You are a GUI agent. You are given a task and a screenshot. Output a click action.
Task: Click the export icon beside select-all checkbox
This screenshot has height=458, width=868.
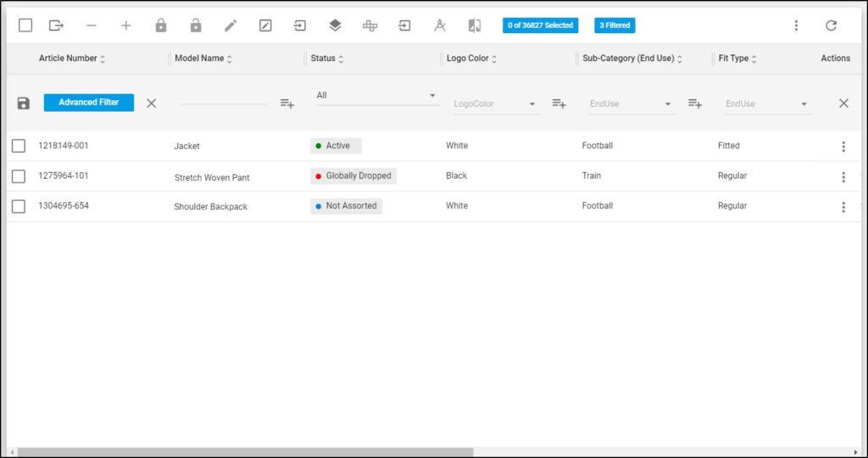(x=56, y=25)
